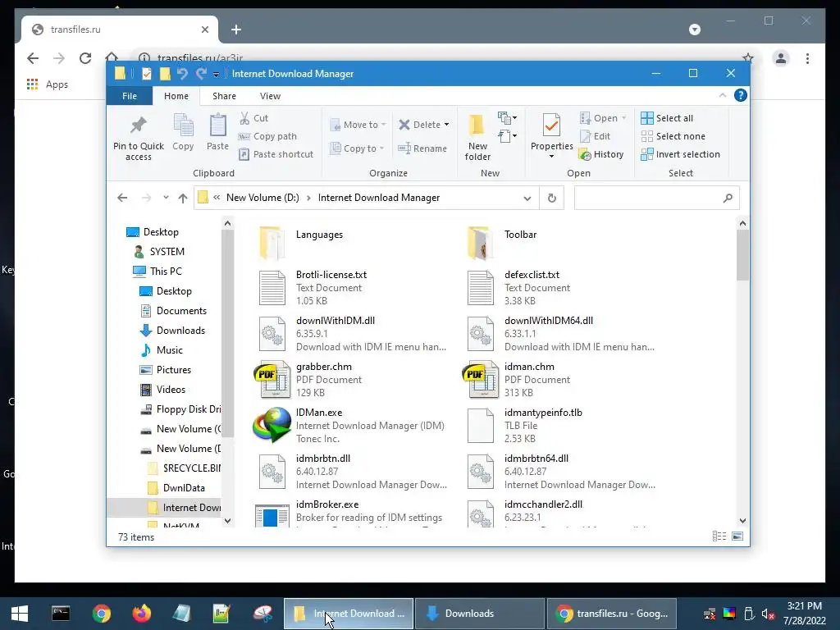Viewport: 840px width, 630px height.
Task: Open Quick Access Toolbar customize dropdown
Action: tap(216, 75)
